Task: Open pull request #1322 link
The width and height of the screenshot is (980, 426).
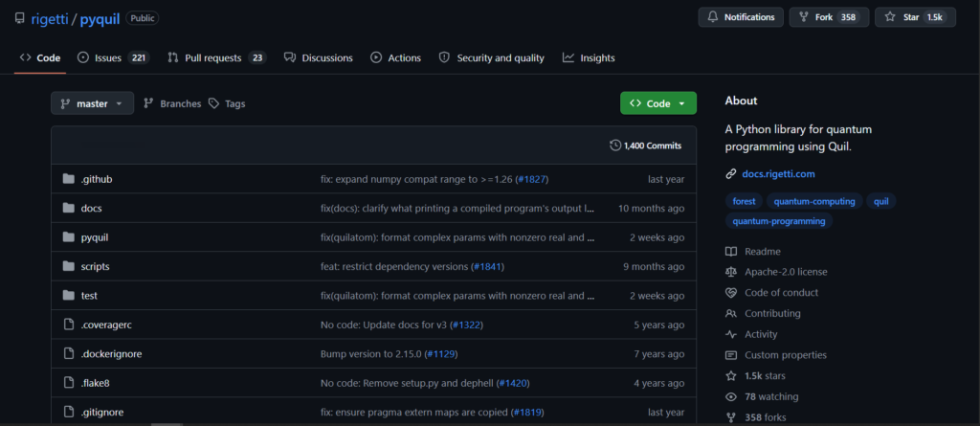Action: point(466,325)
